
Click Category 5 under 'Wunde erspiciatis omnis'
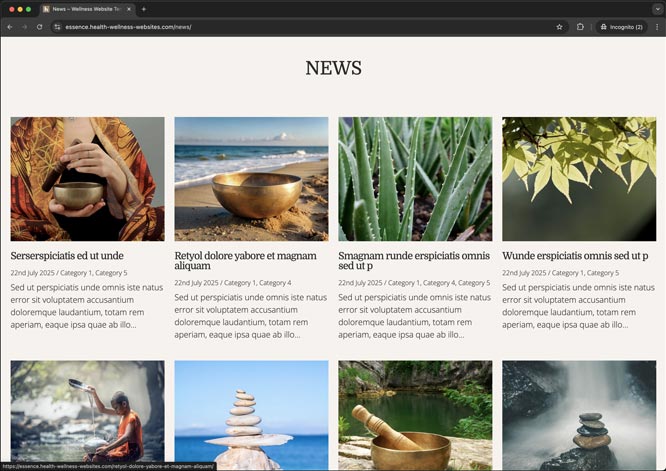click(603, 273)
